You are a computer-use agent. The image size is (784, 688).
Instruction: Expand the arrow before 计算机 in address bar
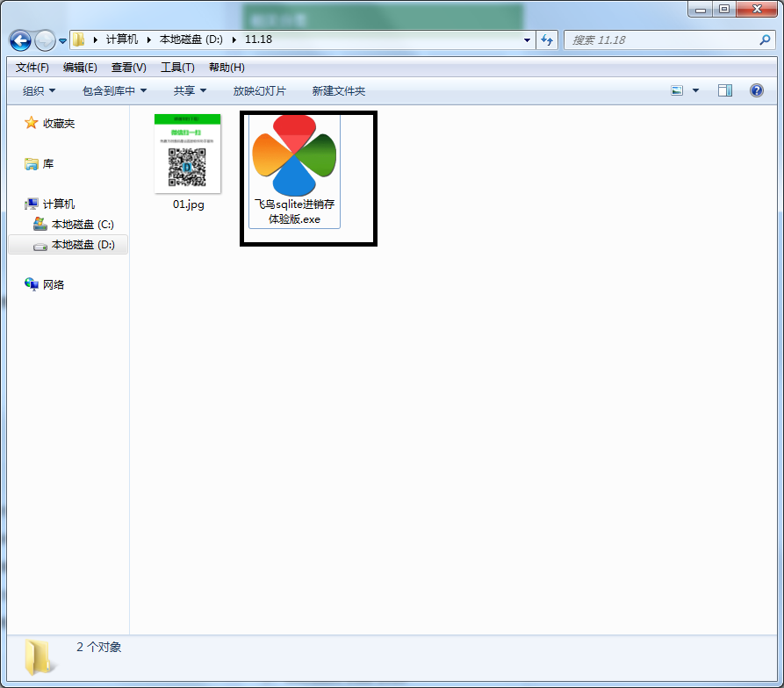tap(96, 39)
